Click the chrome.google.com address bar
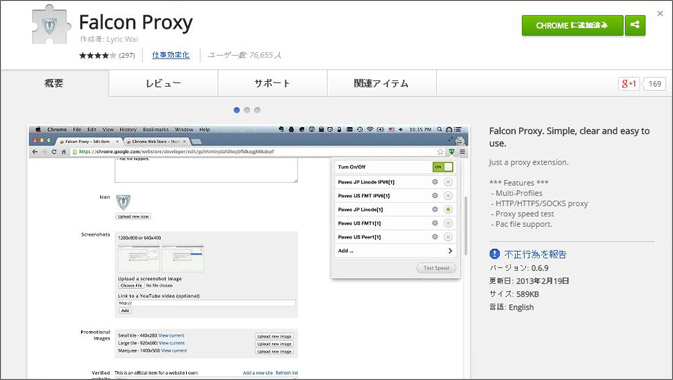This screenshot has height=380, width=673. (258, 152)
